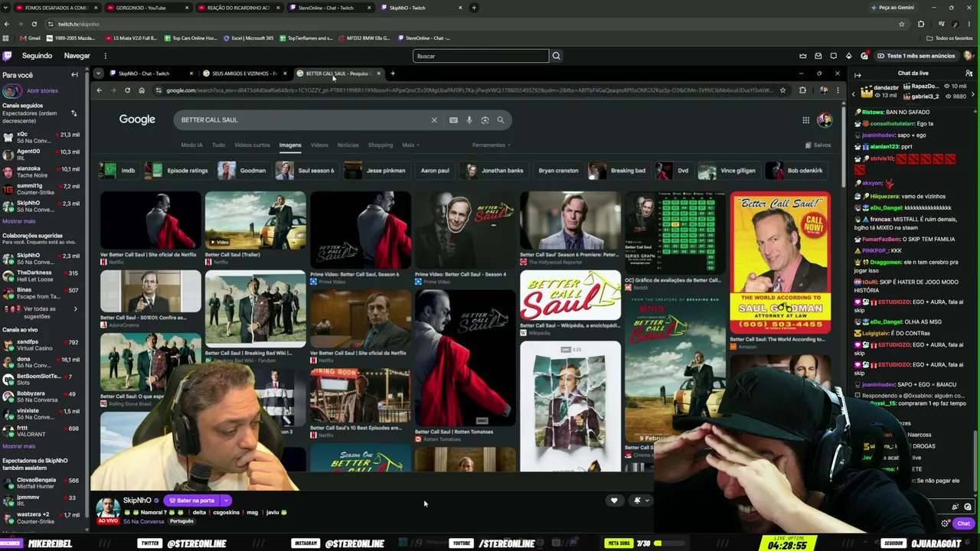
Task: Search by image with Google Lens
Action: coord(485,120)
